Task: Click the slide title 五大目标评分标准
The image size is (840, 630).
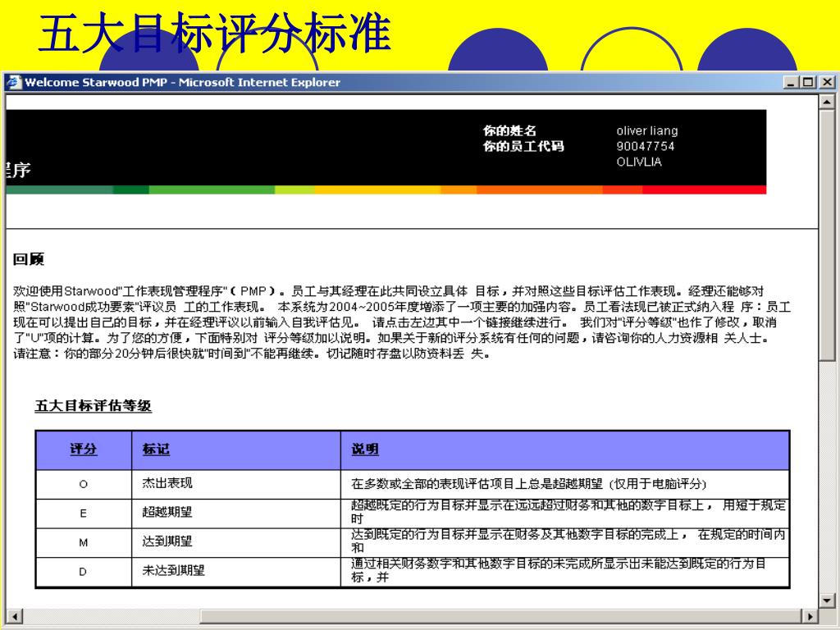Action: [215, 33]
